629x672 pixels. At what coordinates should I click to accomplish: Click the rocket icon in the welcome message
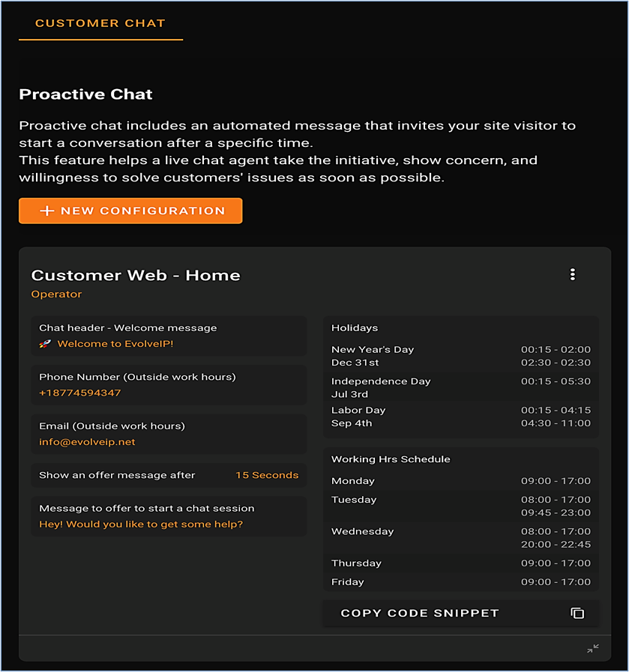click(45, 344)
